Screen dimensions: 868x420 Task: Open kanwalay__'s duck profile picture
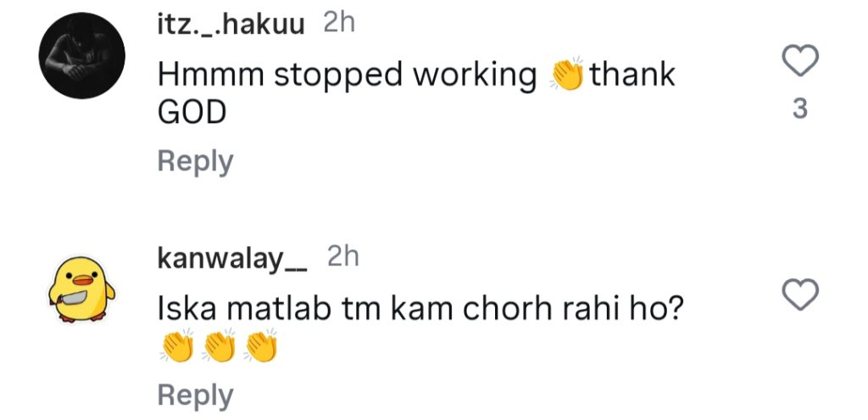[x=82, y=289]
